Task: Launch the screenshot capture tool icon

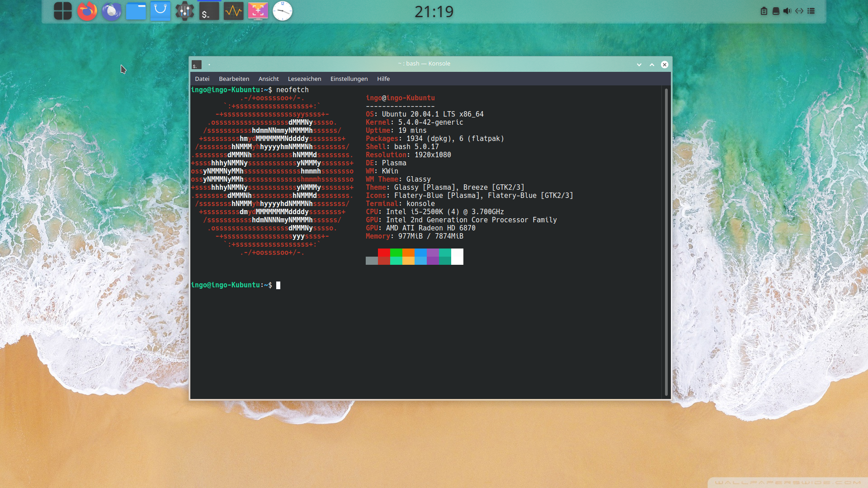Action: click(x=258, y=11)
